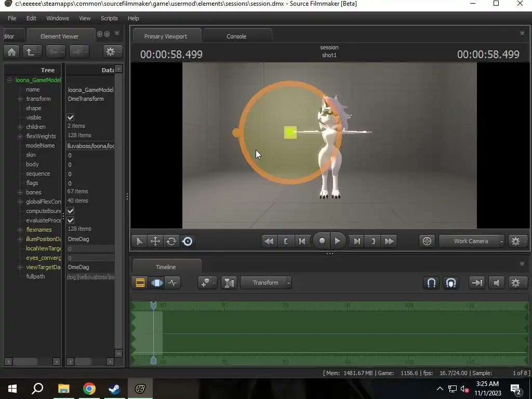Switch to Motion Editor mode in timeline

(156, 283)
